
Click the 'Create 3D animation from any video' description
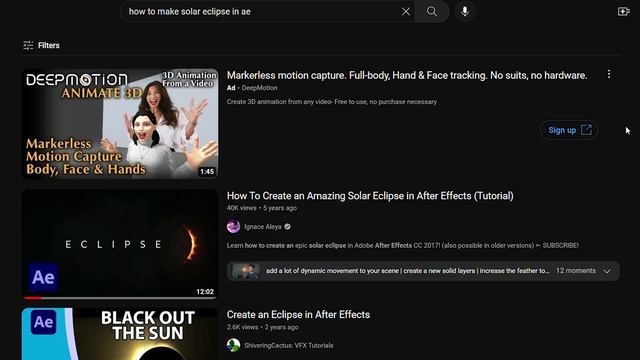coord(332,102)
